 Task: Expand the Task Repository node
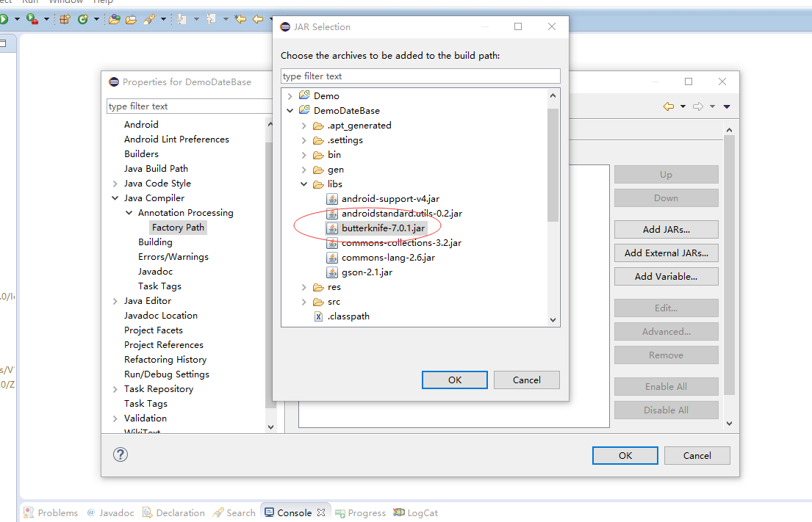pos(115,389)
